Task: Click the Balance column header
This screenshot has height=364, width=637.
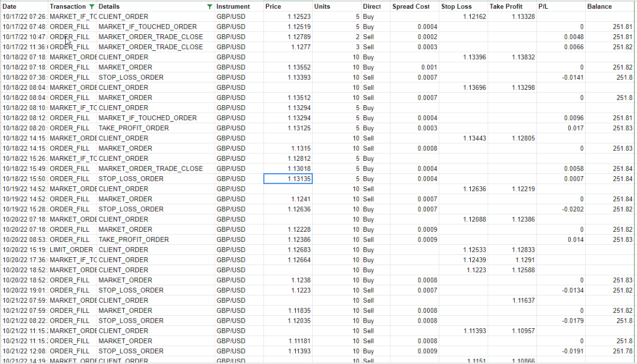Action: 610,7
